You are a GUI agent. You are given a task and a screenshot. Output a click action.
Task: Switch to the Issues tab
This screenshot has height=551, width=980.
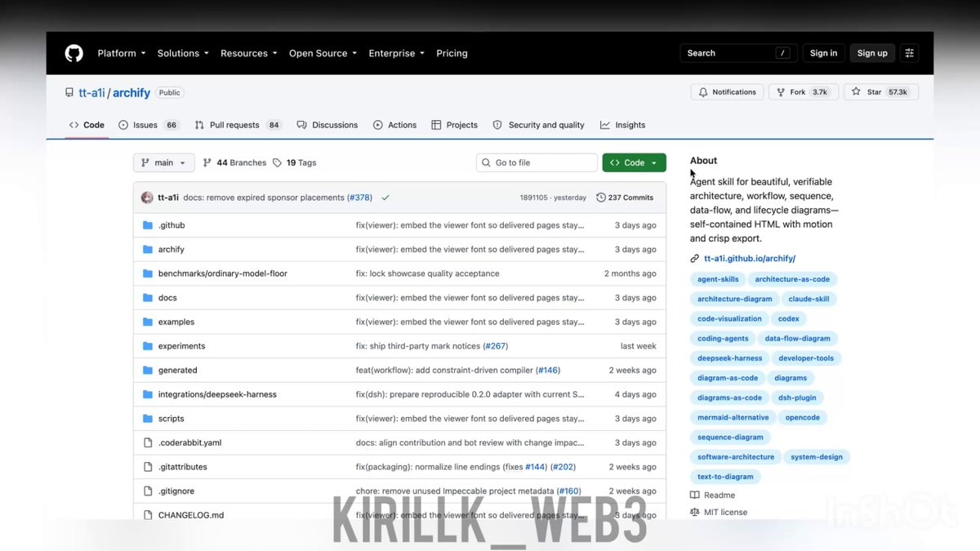[x=149, y=125]
